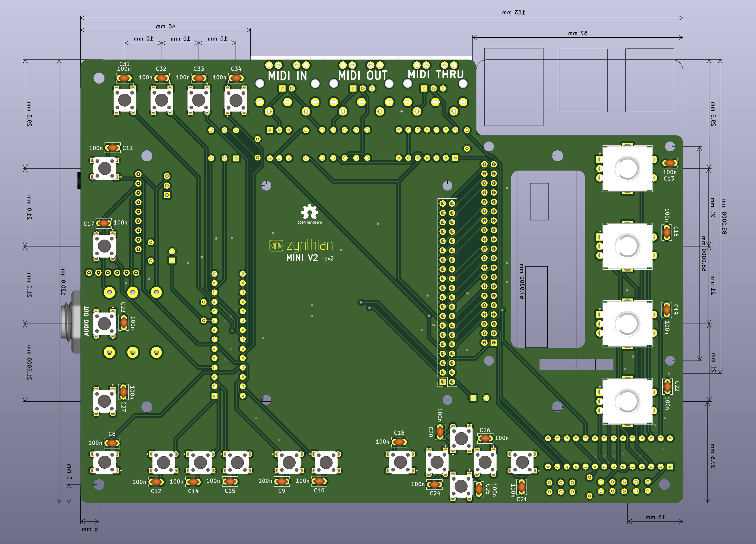Select the MIDI IN silkscreen label

(x=287, y=76)
